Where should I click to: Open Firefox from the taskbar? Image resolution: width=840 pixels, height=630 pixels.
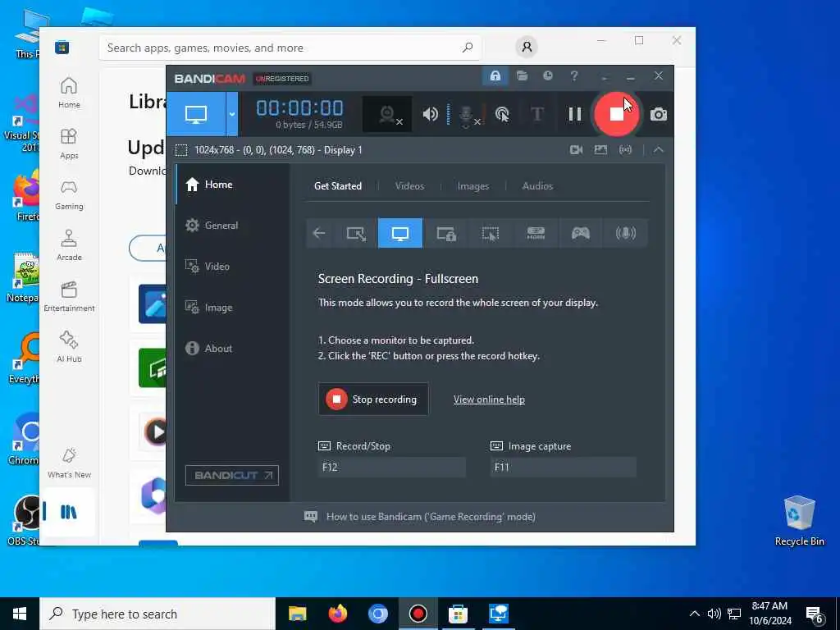[337, 614]
